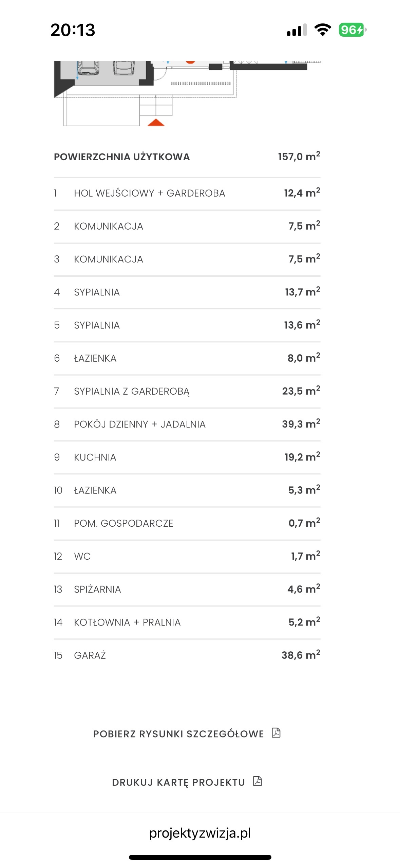Tap the PDF icon beside Pobierz rysunki szczegółowe
The image size is (400, 868).
[x=276, y=733]
